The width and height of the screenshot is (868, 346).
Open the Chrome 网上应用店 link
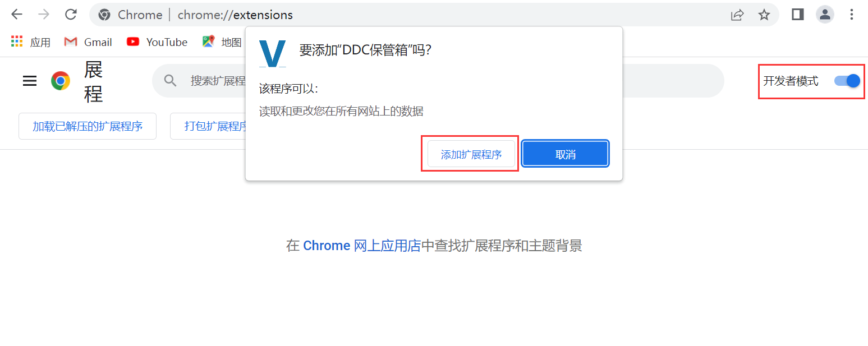[362, 246]
